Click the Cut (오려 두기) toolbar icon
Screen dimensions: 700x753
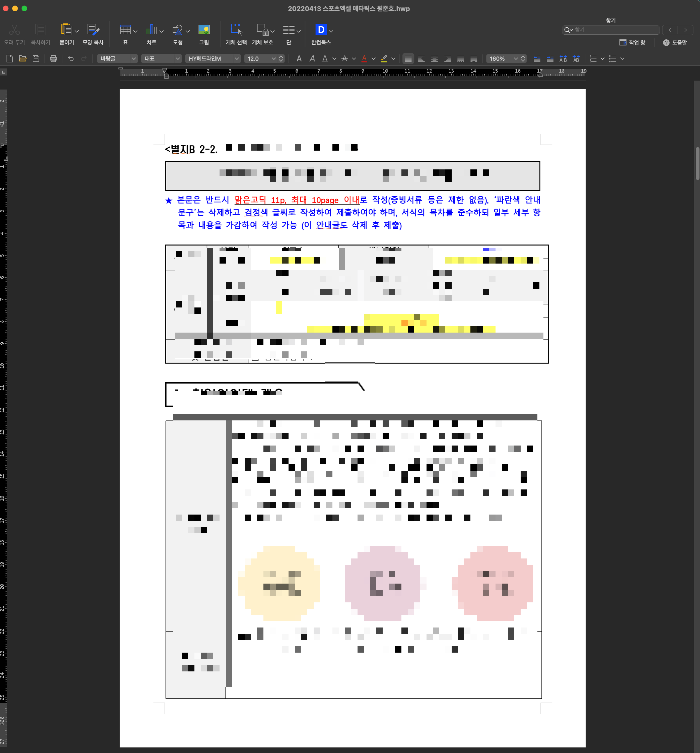14,30
